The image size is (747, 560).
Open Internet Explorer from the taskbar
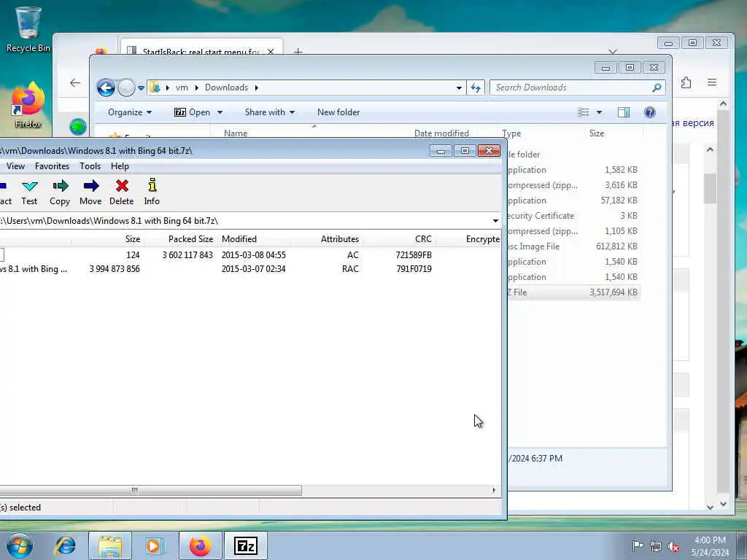tap(65, 545)
